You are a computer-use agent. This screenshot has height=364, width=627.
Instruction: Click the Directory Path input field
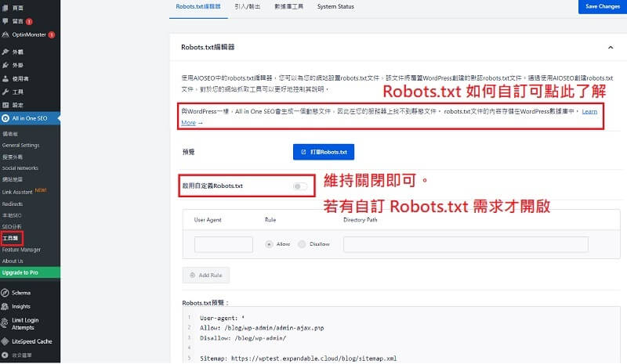click(466, 244)
